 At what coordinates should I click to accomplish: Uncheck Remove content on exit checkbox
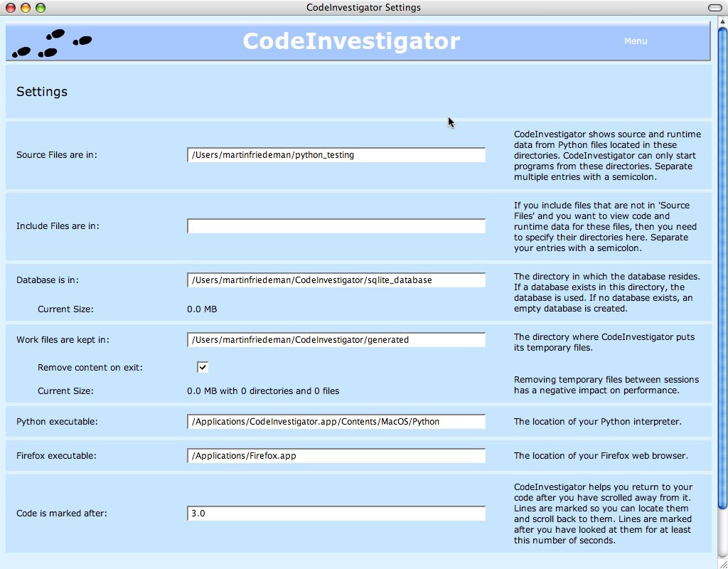[203, 367]
